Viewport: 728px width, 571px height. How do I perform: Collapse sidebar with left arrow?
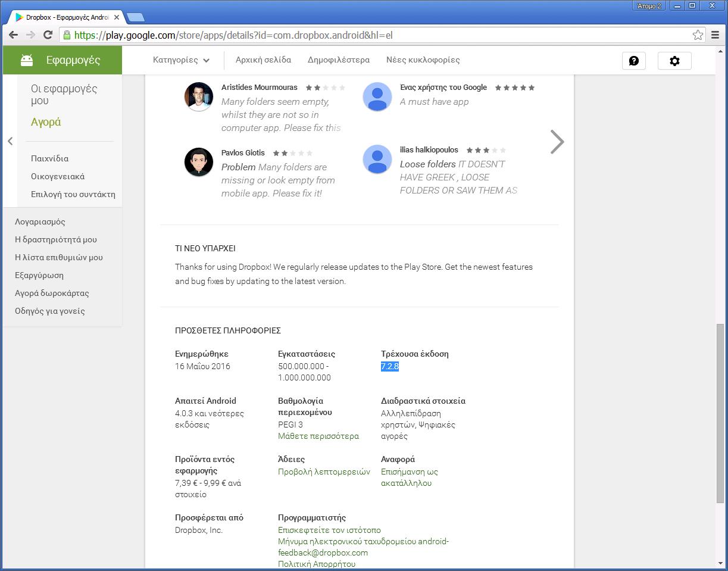10,141
